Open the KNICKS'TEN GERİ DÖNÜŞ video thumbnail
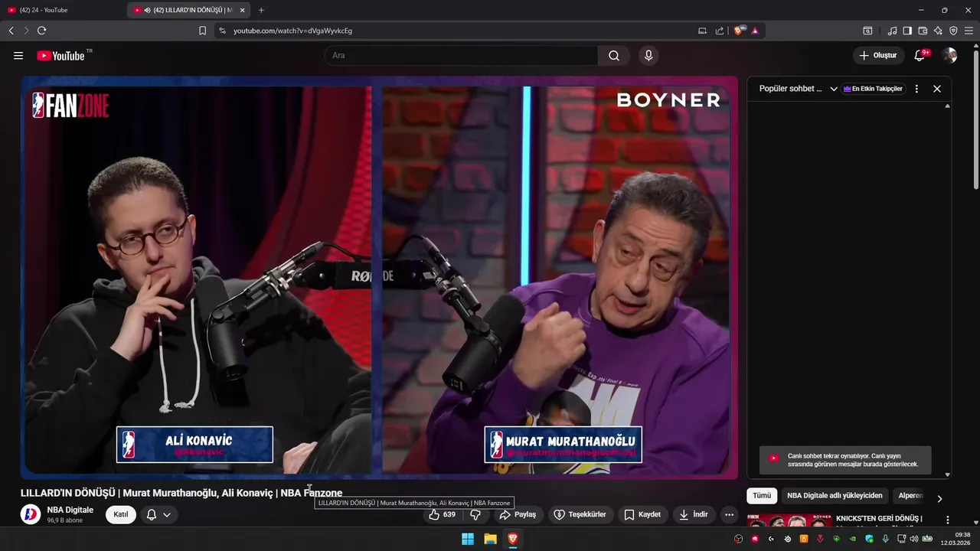The image size is (980, 551). click(x=789, y=521)
